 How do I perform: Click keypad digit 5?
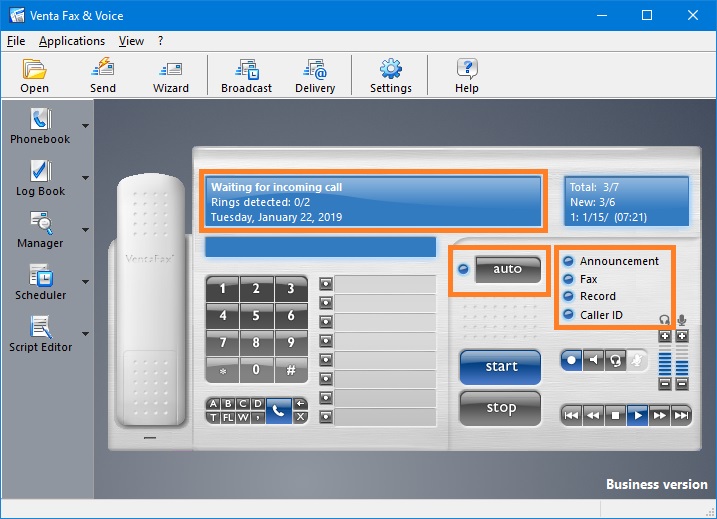tap(256, 316)
